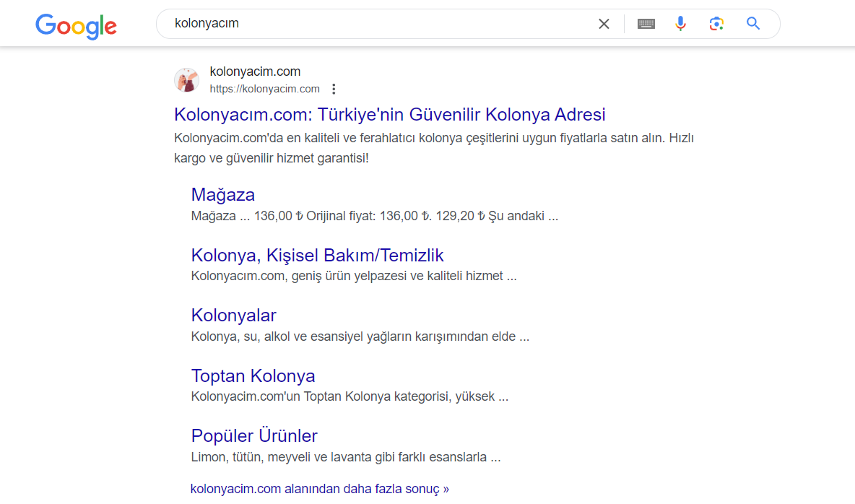The width and height of the screenshot is (855, 504).
Task: Start voice search with microphone icon
Action: 680,24
